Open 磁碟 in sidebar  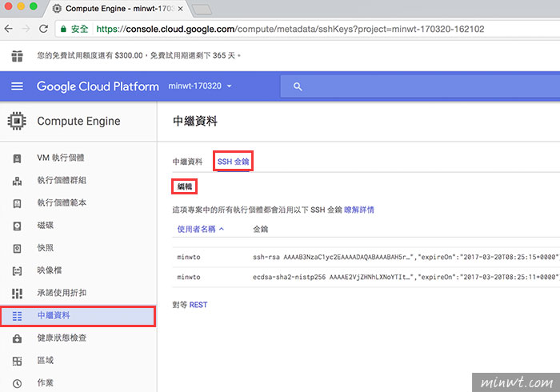point(46,226)
